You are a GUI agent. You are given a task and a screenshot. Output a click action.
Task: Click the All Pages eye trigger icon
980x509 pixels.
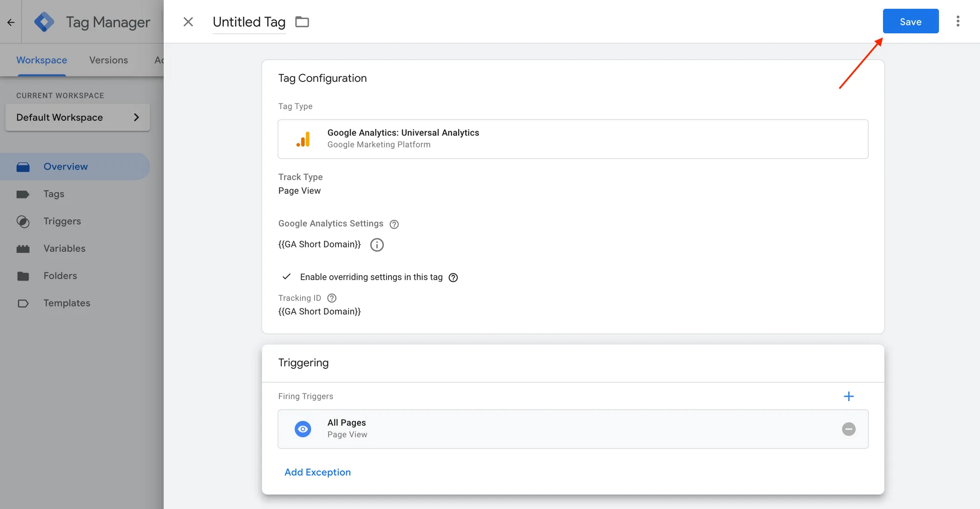pos(303,429)
